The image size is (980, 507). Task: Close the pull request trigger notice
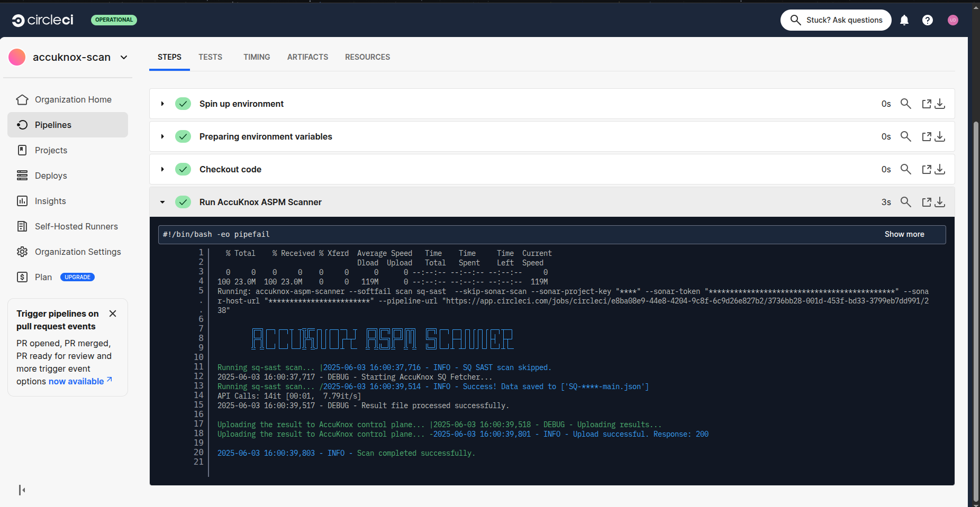tap(113, 314)
